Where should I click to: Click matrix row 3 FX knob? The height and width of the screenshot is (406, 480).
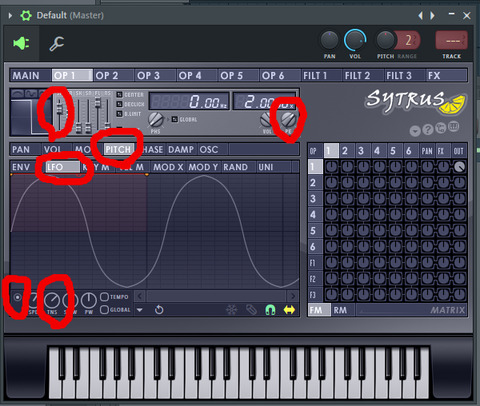443,199
